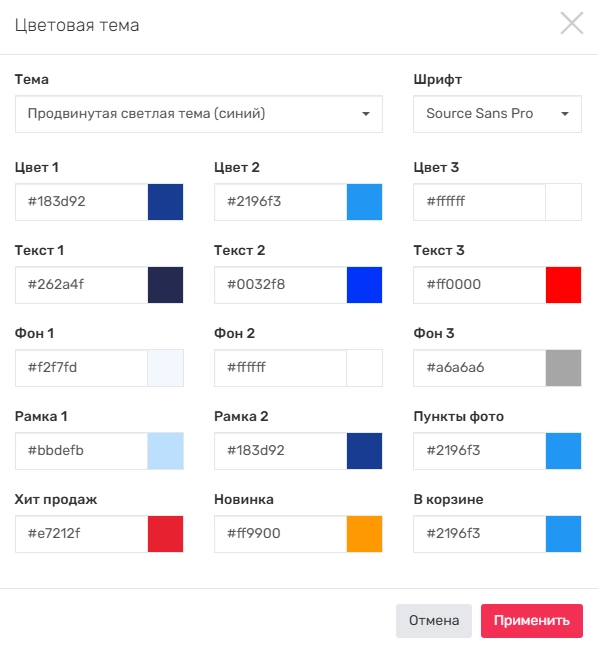
Task: Pick the Цвет 3 white swatch
Action: click(563, 202)
